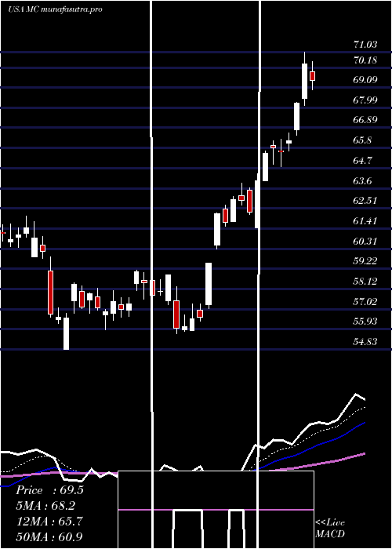Select the 58.12 price level label
Viewport: 392px width, 549px height.
click(x=365, y=281)
